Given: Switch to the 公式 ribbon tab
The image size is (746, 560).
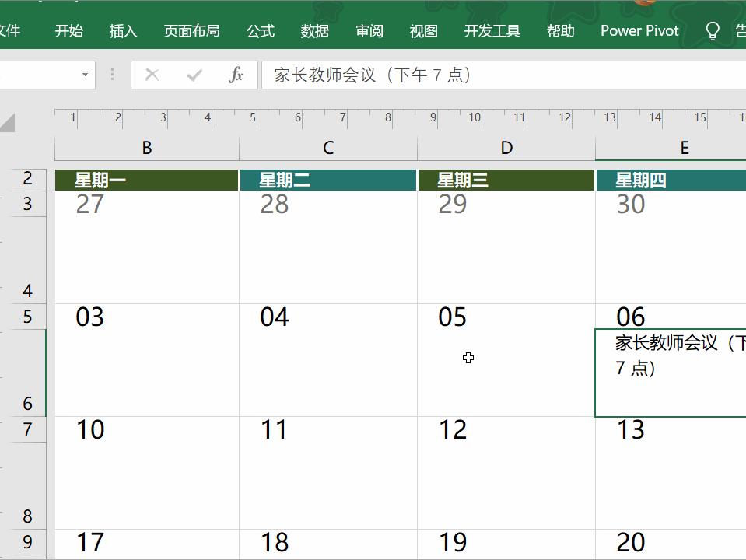Looking at the screenshot, I should [x=260, y=30].
